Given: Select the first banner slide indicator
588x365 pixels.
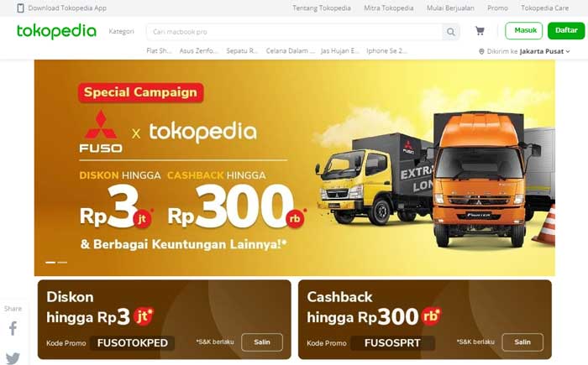Looking at the screenshot, I should 50,263.
